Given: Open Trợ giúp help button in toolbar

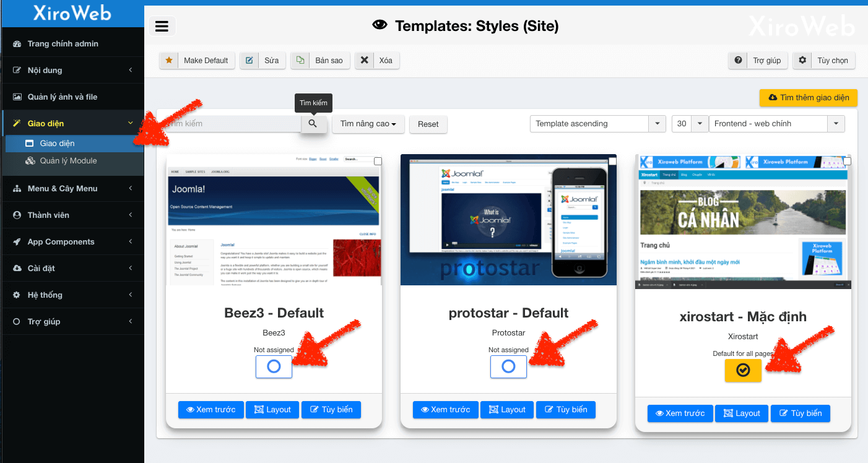Looking at the screenshot, I should [x=758, y=61].
